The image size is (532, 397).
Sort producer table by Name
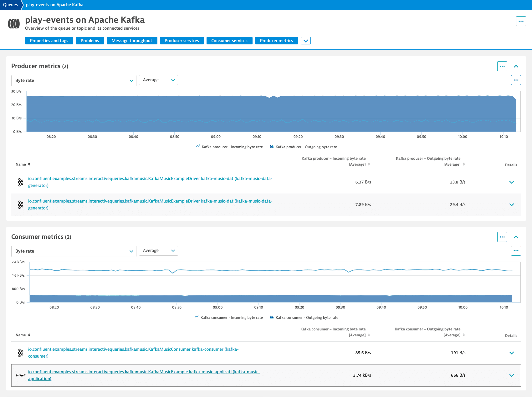(23, 164)
